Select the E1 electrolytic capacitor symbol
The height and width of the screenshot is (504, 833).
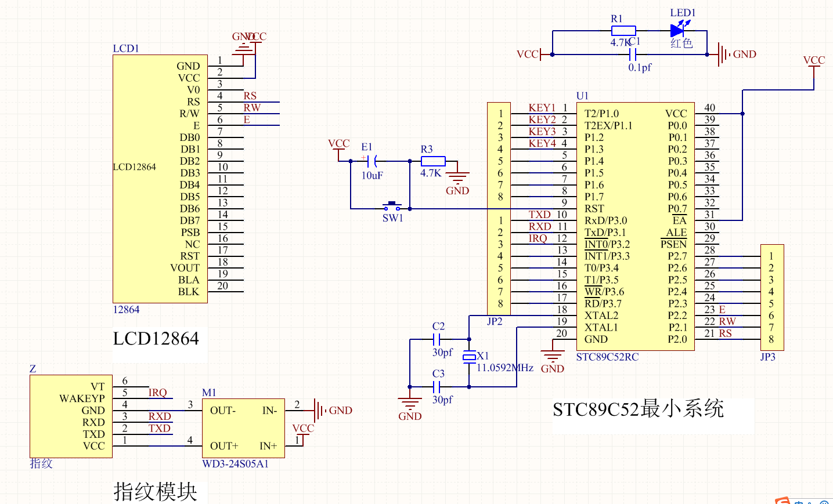click(372, 161)
